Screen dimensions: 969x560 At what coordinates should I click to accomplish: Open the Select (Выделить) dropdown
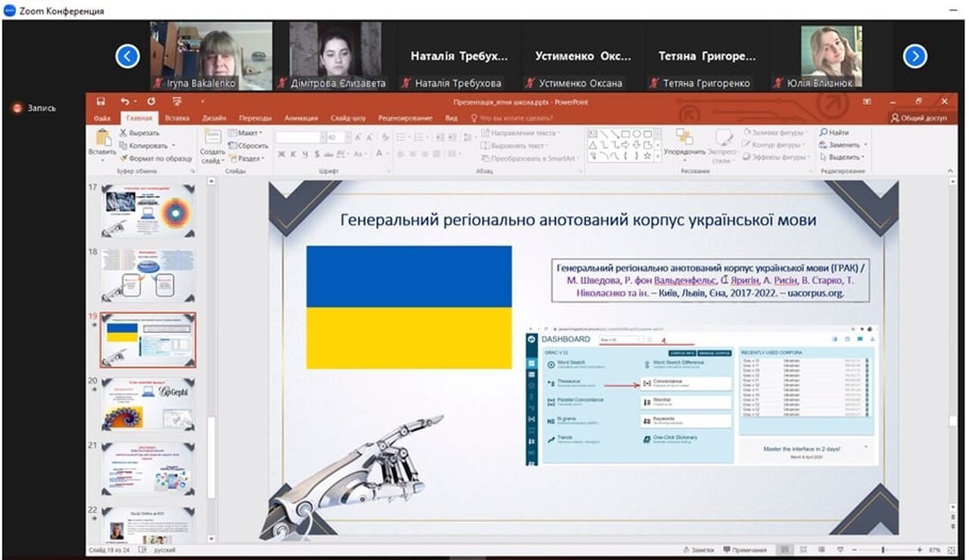[843, 157]
